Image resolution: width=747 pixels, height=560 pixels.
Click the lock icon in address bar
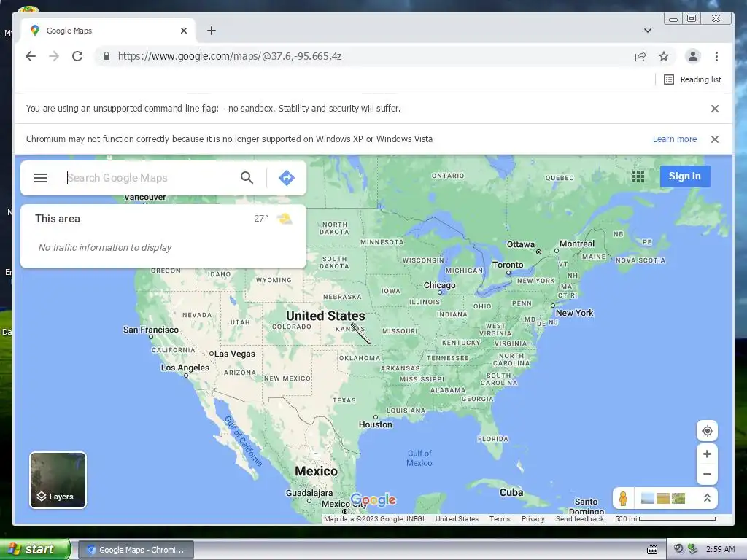coord(107,56)
